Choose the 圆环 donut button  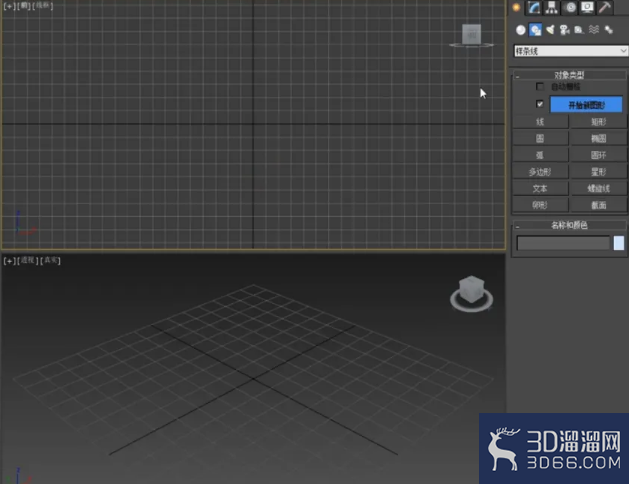point(599,155)
